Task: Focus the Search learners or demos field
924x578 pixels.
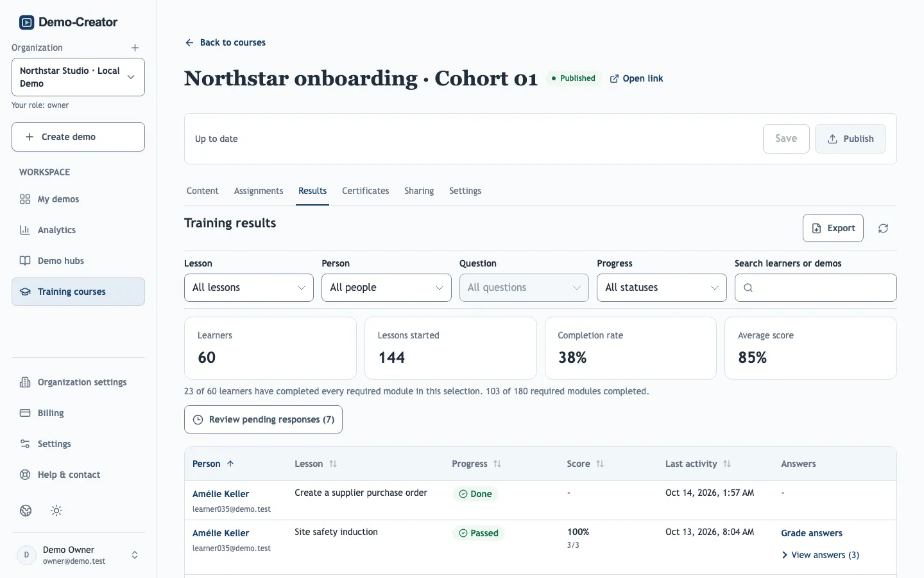Action: (x=816, y=288)
